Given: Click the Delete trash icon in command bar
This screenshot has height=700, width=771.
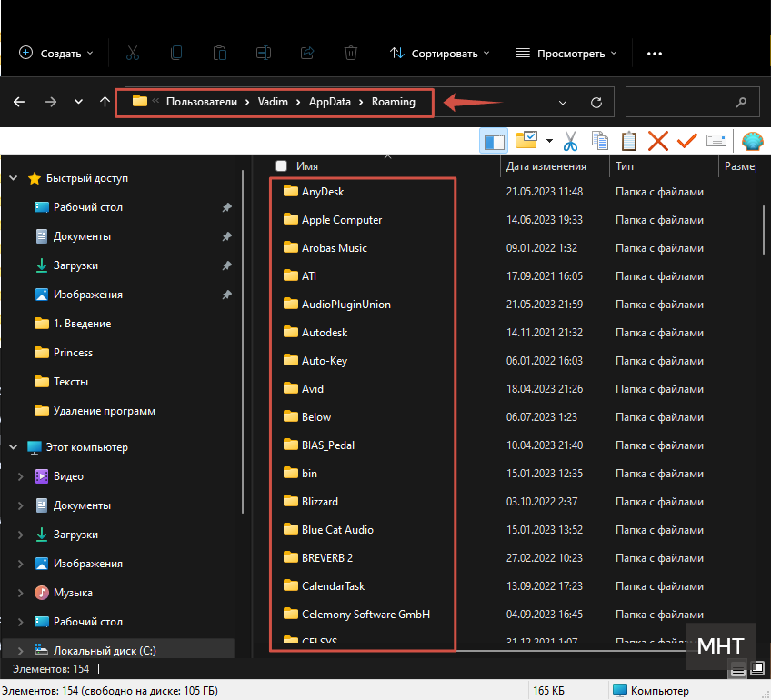Looking at the screenshot, I should tap(351, 53).
